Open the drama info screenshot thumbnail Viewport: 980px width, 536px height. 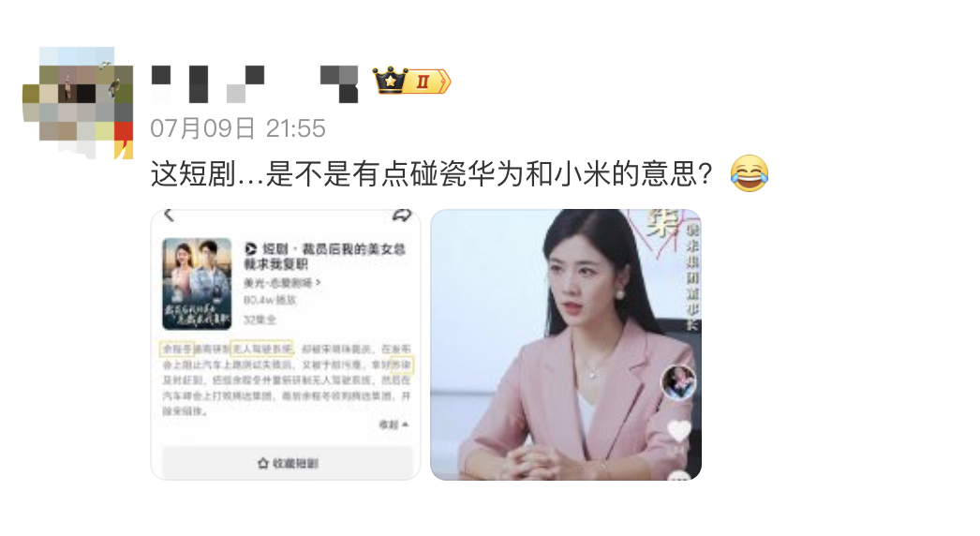286,345
